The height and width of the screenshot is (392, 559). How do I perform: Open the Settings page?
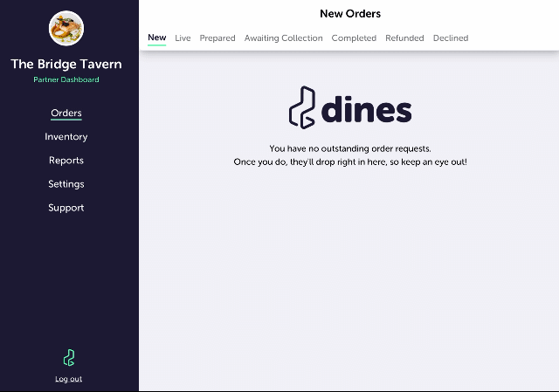(66, 184)
